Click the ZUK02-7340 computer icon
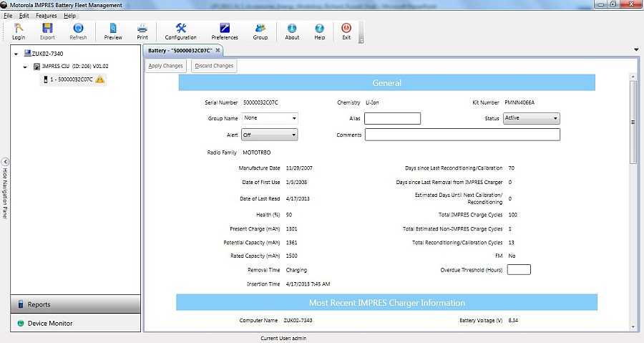Image resolution: width=644 pixels, height=343 pixels. pos(27,54)
